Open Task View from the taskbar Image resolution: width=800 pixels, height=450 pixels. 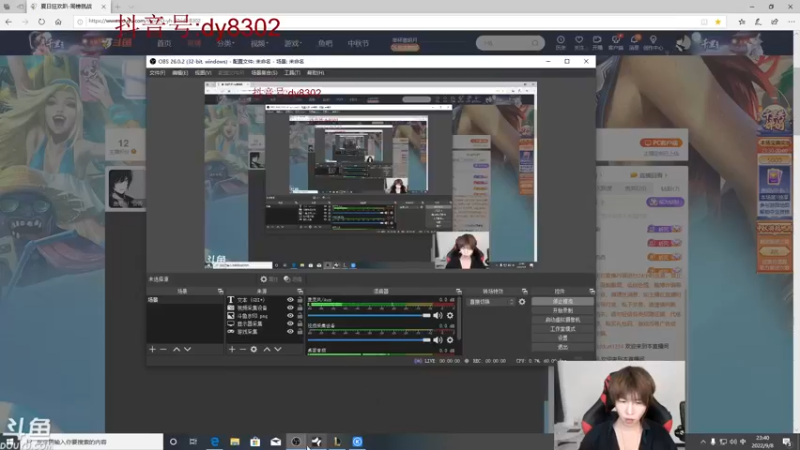point(193,442)
